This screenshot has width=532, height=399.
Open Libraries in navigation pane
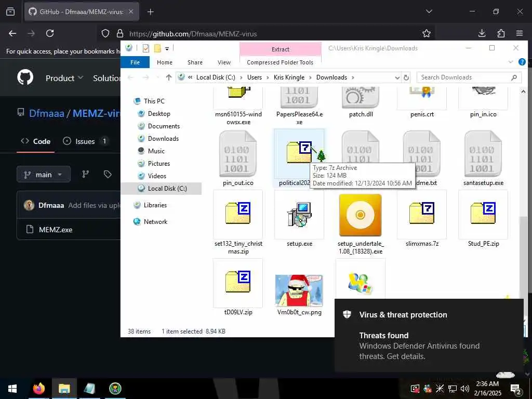(155, 205)
